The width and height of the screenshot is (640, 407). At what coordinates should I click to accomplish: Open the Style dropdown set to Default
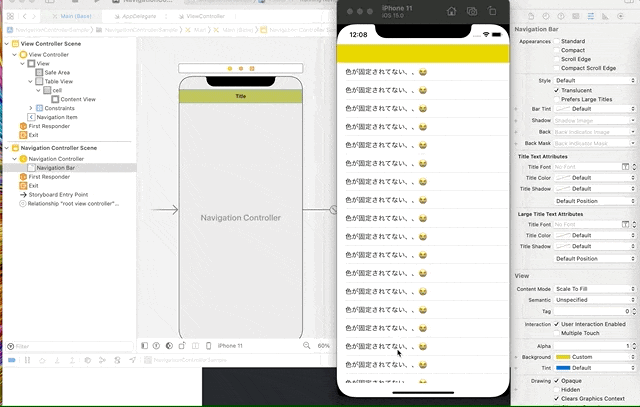[595, 80]
